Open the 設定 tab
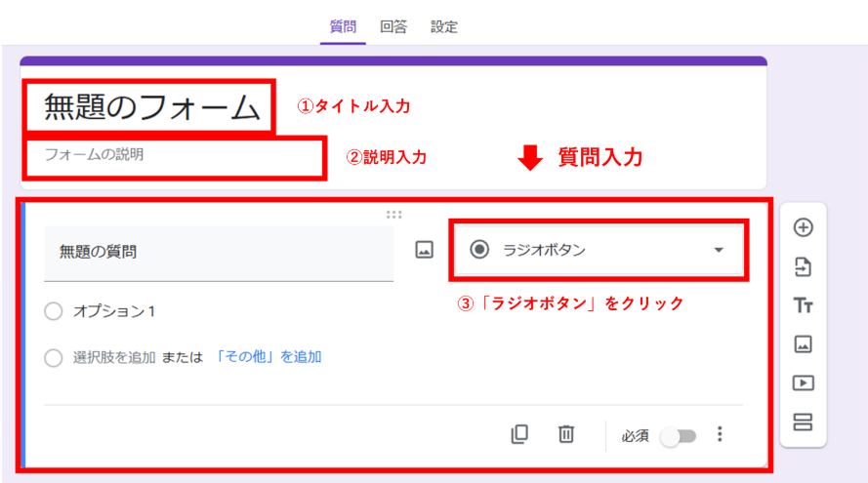The height and width of the screenshot is (483, 868). pos(444,27)
